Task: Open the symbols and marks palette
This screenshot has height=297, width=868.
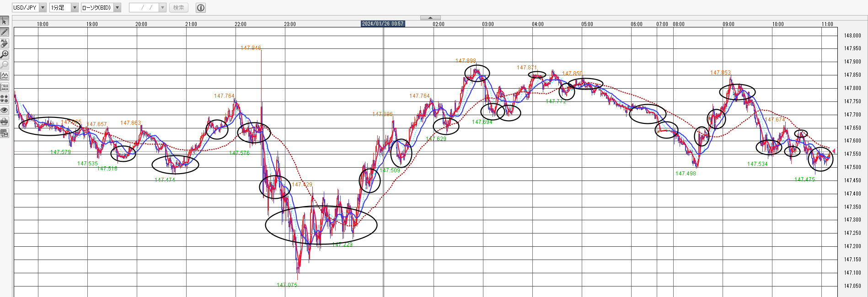Action: point(4,99)
